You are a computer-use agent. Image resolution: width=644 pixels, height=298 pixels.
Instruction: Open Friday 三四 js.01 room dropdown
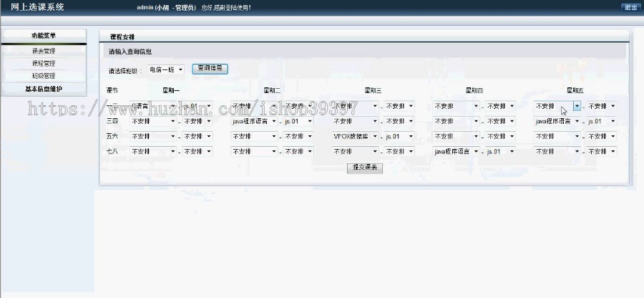[x=601, y=121]
